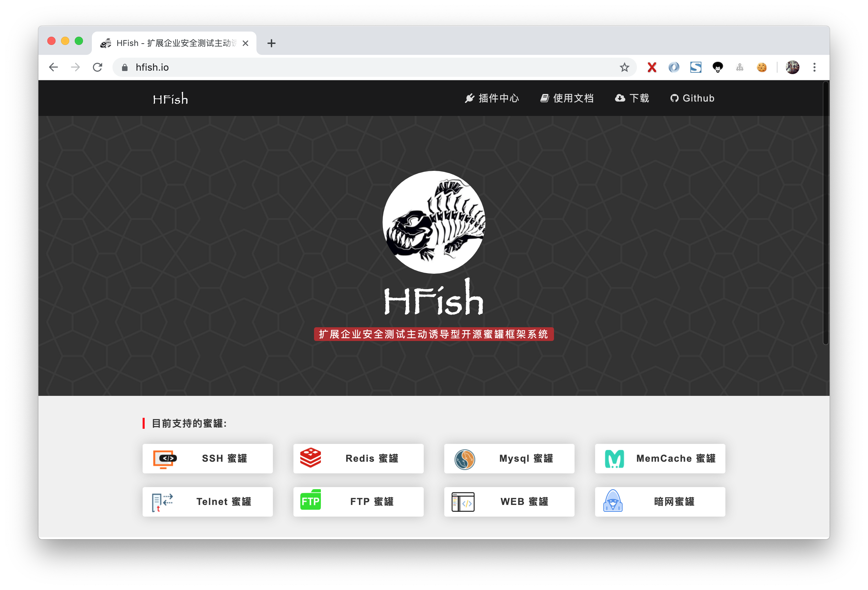The height and width of the screenshot is (590, 868).
Task: Click the Telnet honeypot icon
Action: [162, 502]
